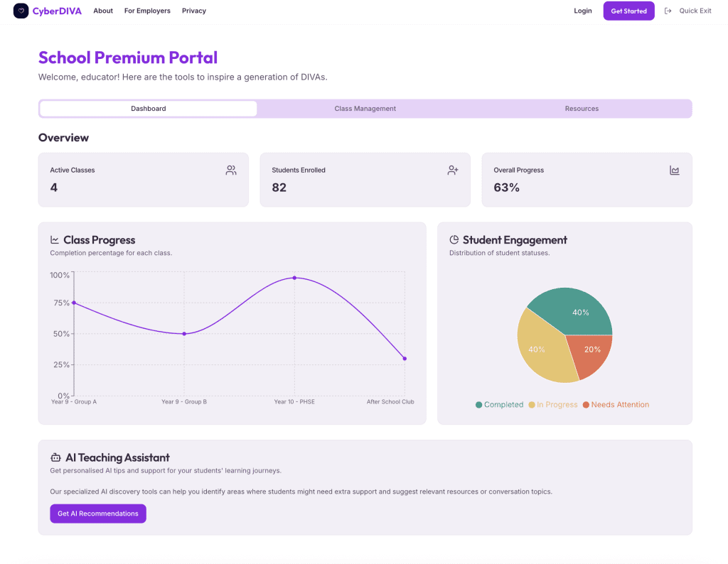Click the Student Engagement pie icon
The image size is (728, 564).
click(454, 240)
